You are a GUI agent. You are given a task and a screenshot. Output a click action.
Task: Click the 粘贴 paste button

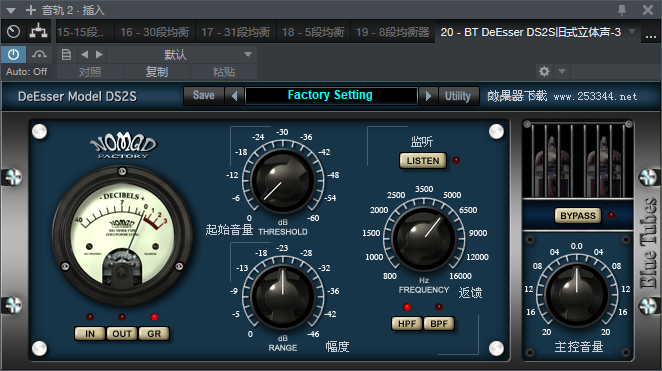click(224, 72)
